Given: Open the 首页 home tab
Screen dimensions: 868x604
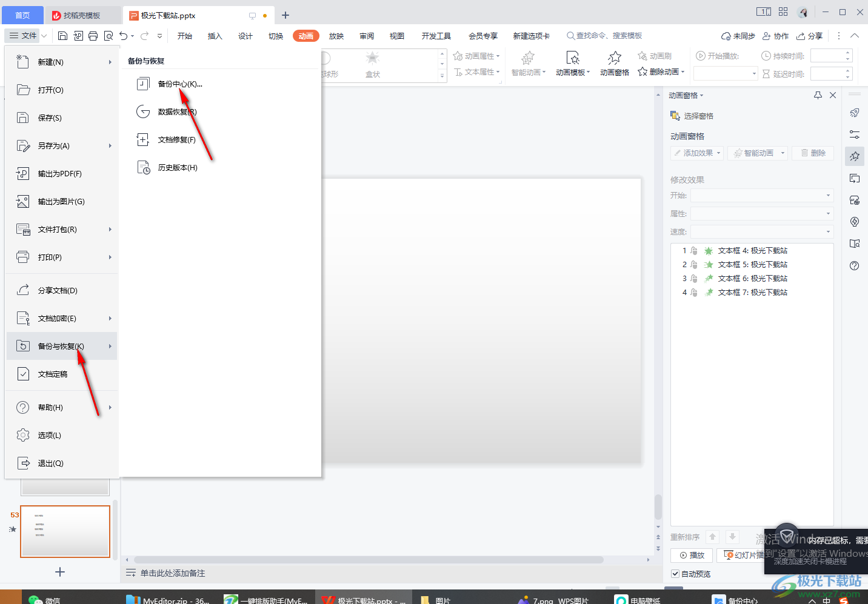Looking at the screenshot, I should pyautogui.click(x=22, y=15).
